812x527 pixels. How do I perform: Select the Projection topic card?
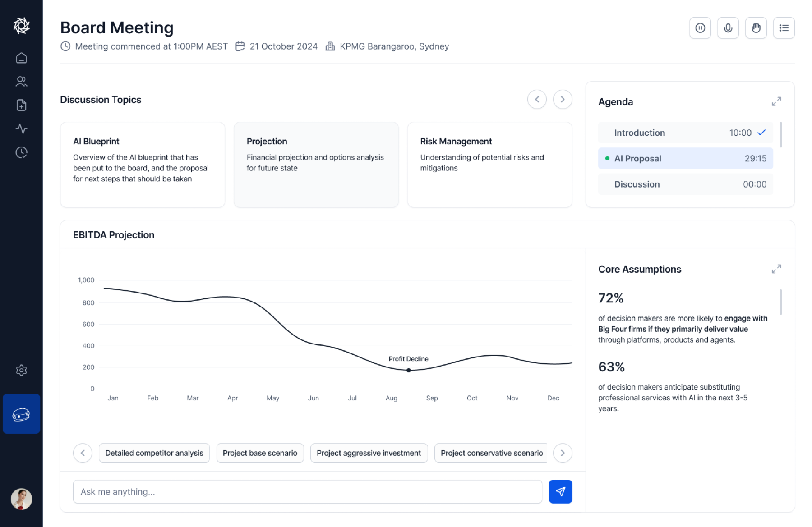[x=316, y=165]
